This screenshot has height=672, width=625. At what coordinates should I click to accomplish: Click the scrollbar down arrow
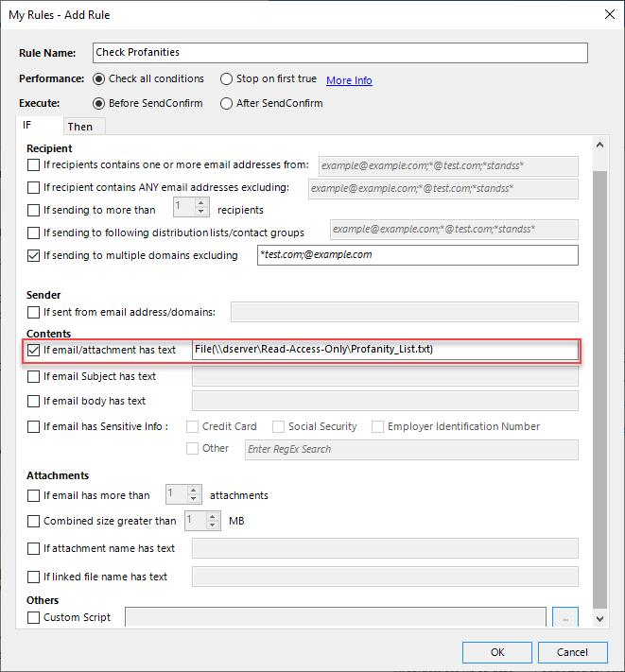click(x=599, y=619)
